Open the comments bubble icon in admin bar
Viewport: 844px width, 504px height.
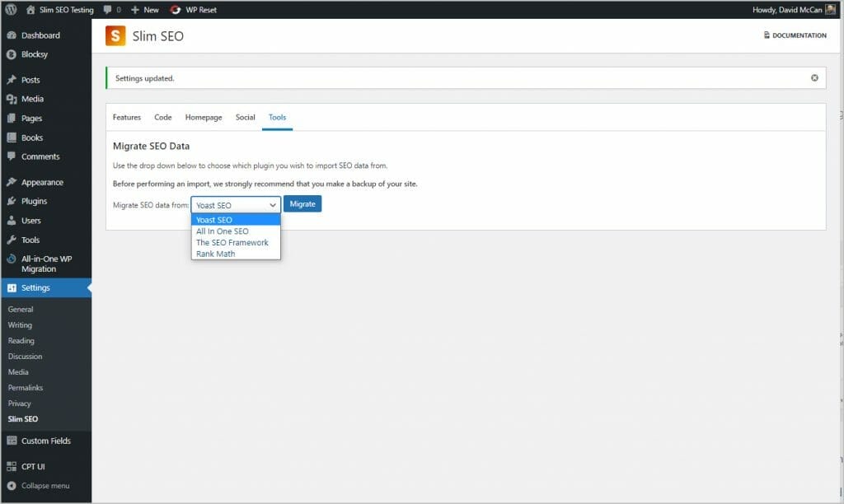coord(108,10)
